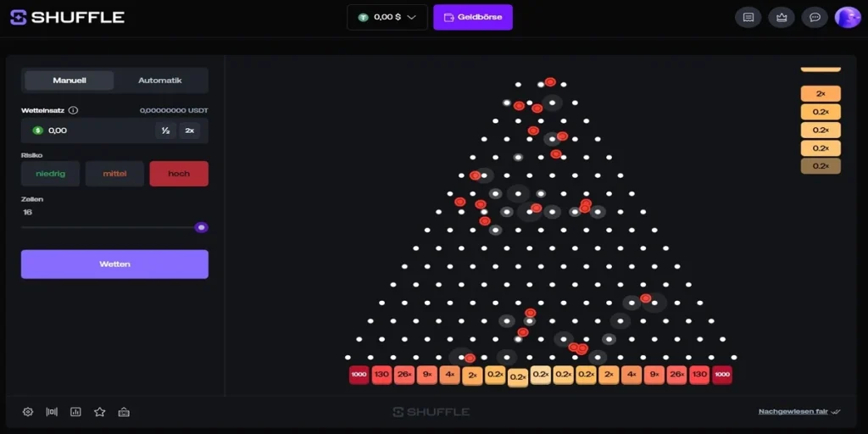Switch to the Manuell tab
Viewport: 868px width, 434px height.
click(x=70, y=81)
